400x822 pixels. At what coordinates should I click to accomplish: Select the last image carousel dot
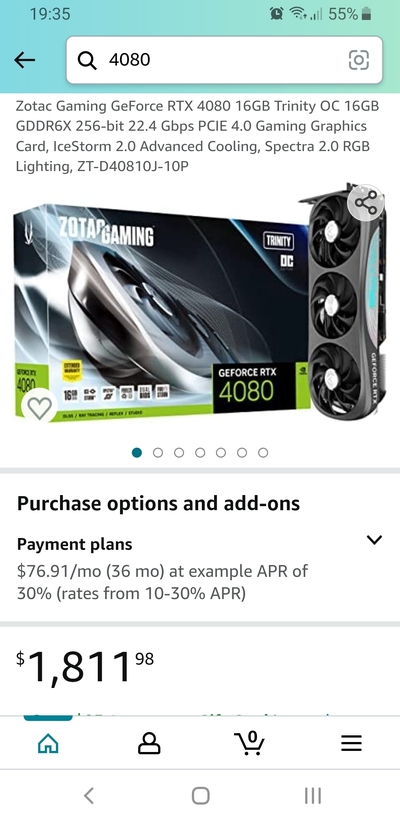click(263, 452)
